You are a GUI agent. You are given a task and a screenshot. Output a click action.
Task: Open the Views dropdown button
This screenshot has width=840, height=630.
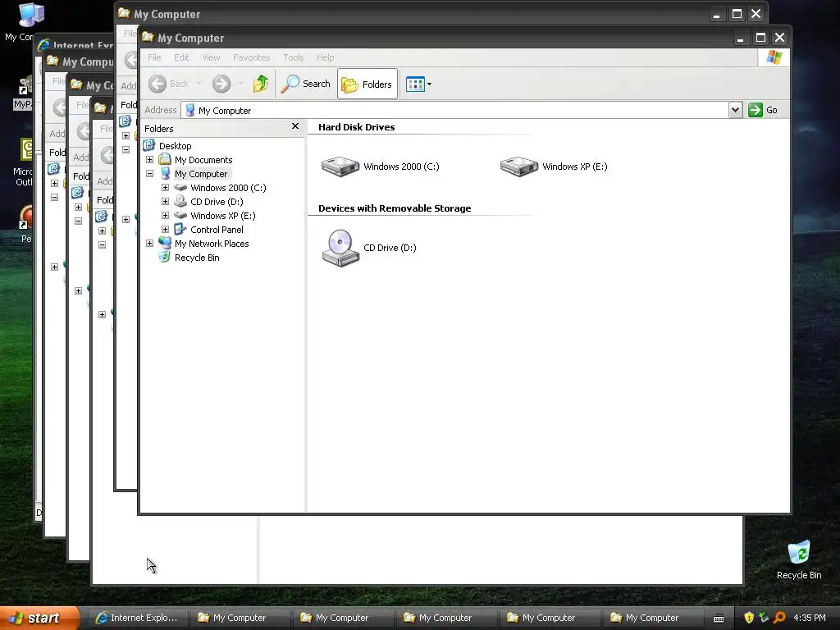418,84
